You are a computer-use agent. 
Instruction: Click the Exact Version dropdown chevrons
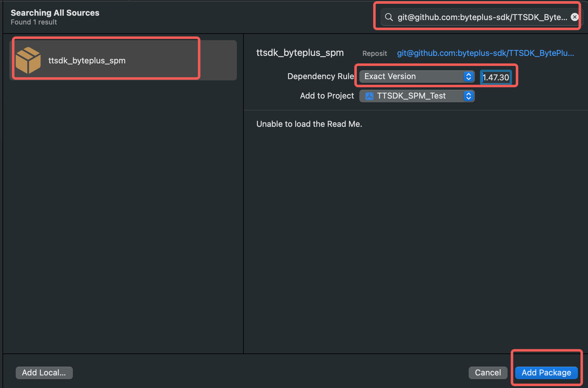(x=468, y=77)
